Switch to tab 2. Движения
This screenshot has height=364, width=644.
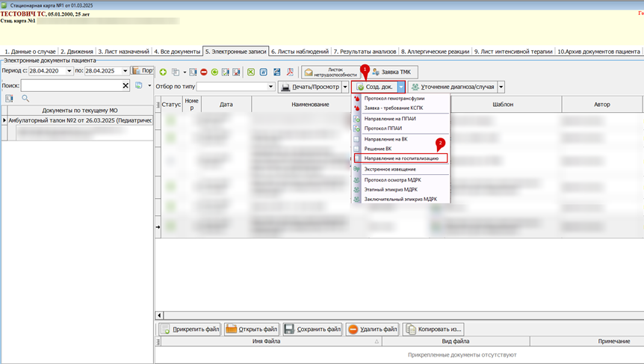[77, 52]
